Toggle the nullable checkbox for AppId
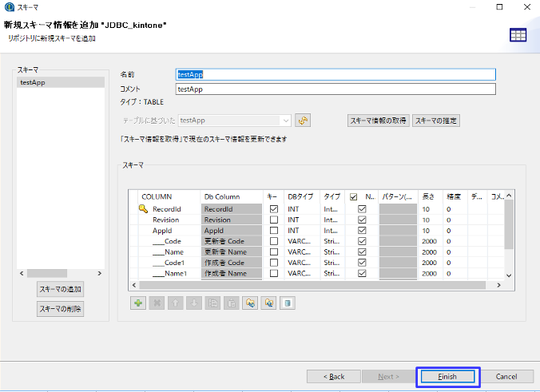 coord(362,230)
